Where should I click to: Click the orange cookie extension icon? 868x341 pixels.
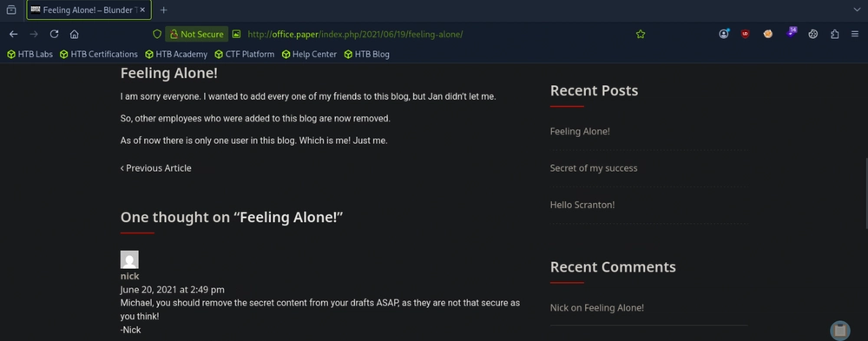(x=768, y=35)
